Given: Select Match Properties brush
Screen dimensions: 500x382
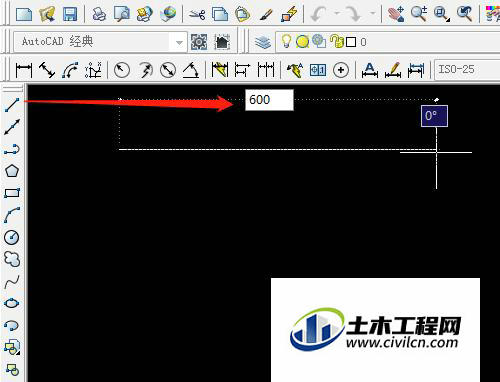Looking at the screenshot, I should tap(266, 14).
